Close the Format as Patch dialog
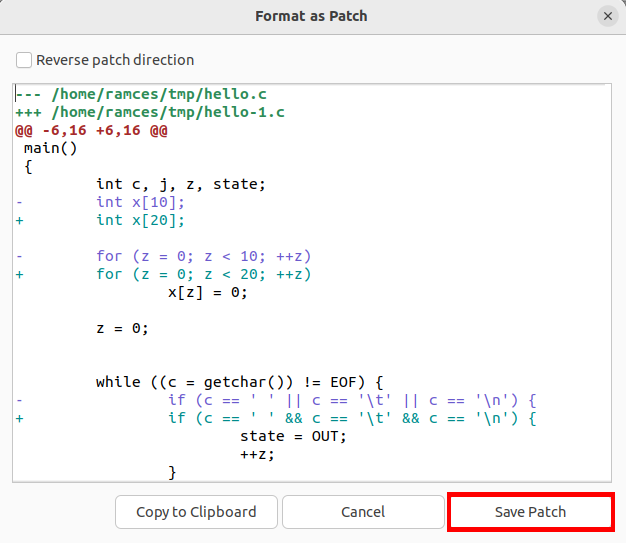 608,16
